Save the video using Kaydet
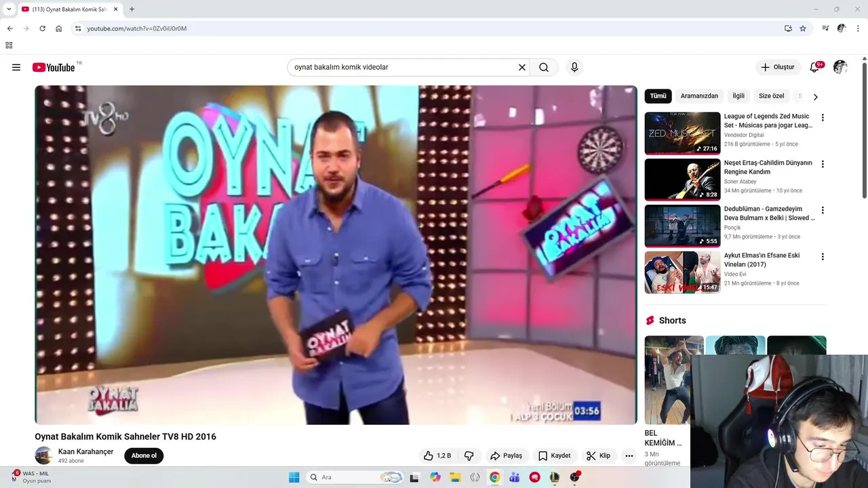 (x=554, y=455)
